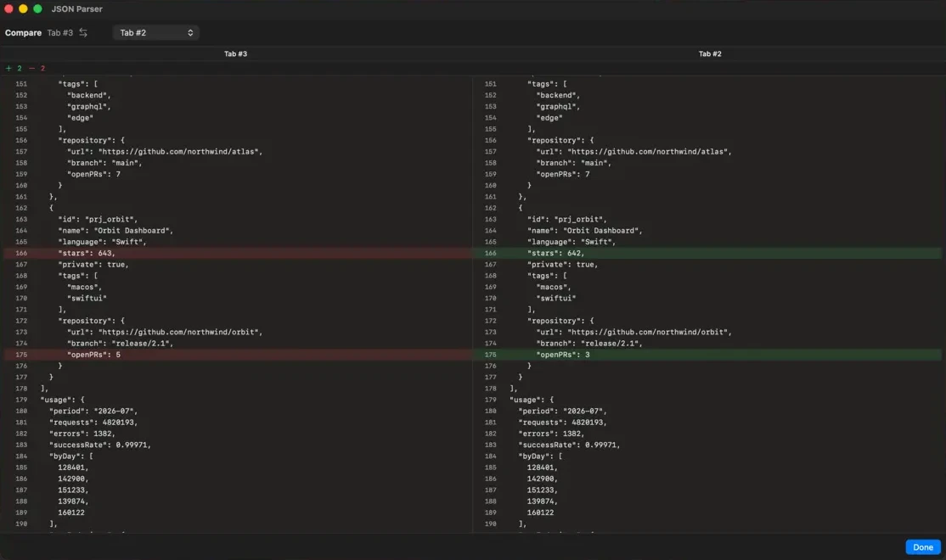Click the Tab #3 label next to Compare
The width and height of the screenshot is (946, 560).
[x=59, y=32]
